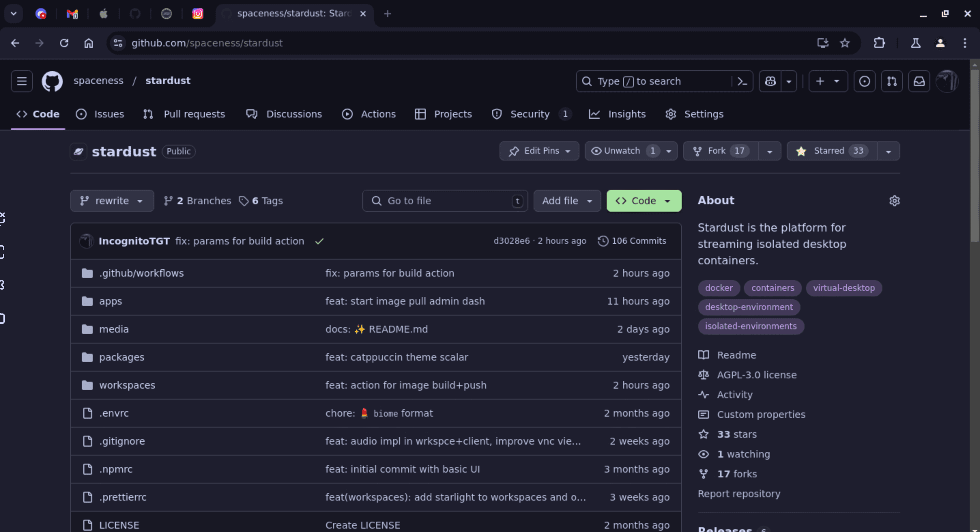Open the Projects tab
The image size is (980, 532).
tap(443, 114)
